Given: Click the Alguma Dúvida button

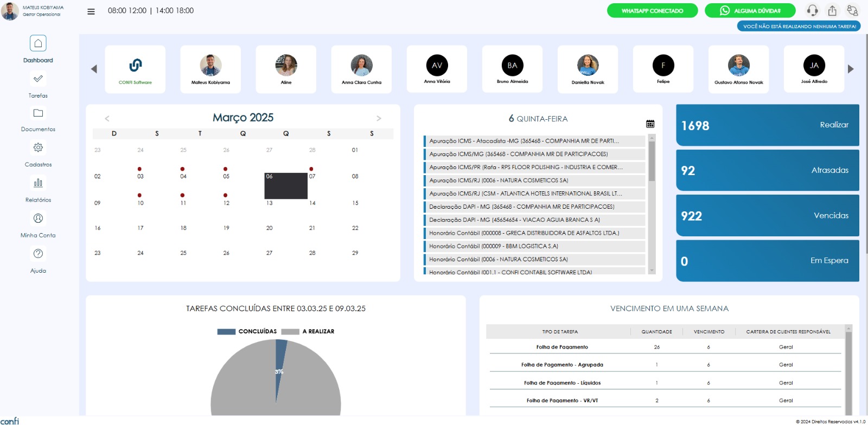Looking at the screenshot, I should [x=750, y=11].
